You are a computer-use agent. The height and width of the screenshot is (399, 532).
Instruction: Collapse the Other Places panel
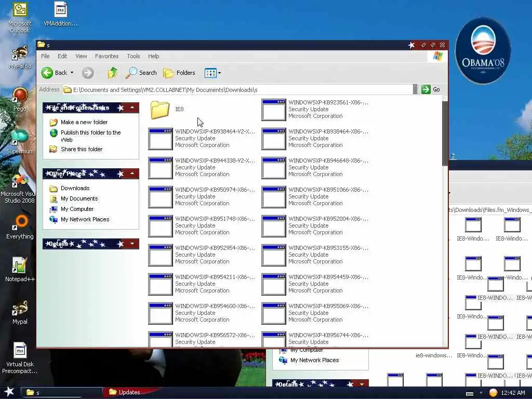(x=132, y=174)
